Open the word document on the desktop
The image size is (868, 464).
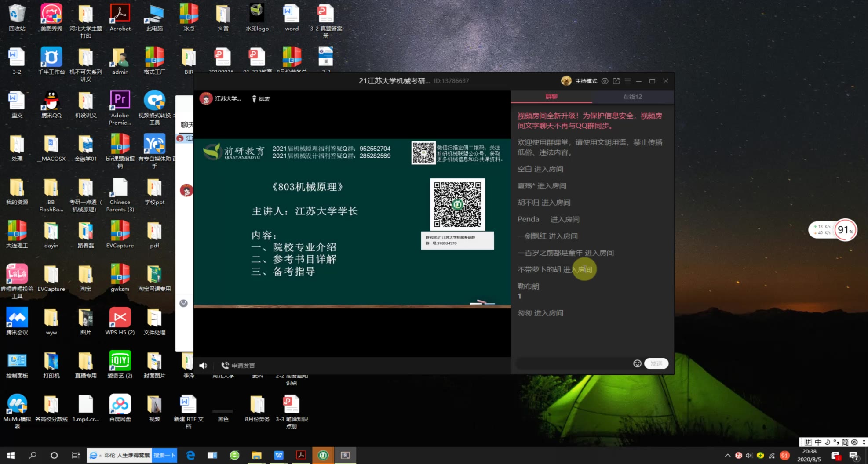pos(292,18)
